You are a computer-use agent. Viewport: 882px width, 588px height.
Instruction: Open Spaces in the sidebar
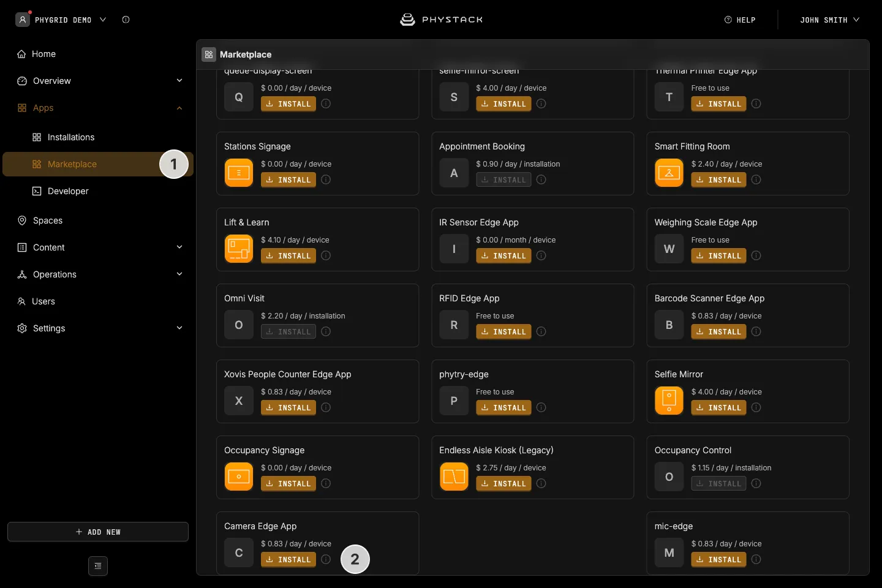pos(98,221)
